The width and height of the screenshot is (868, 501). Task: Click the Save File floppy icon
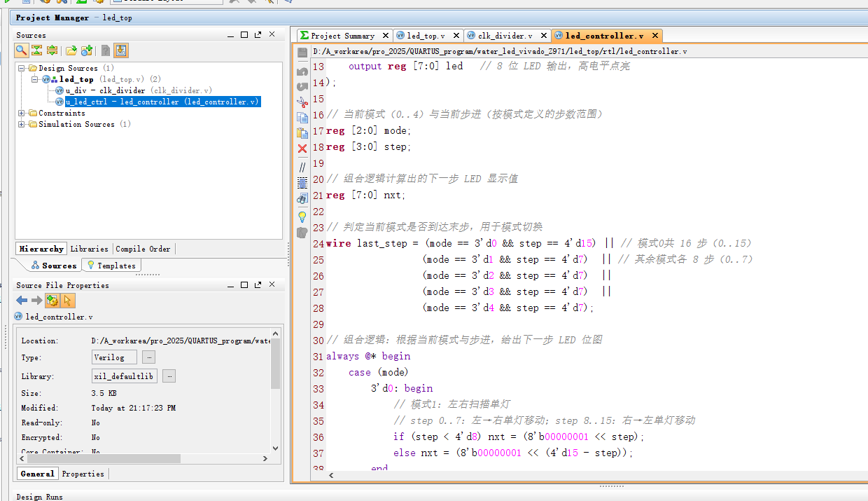click(x=302, y=53)
